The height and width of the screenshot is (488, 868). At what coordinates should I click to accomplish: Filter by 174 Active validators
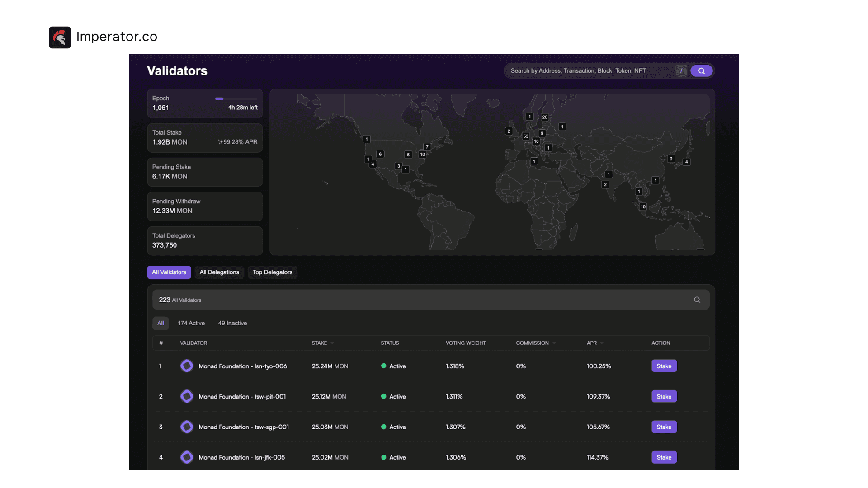(x=191, y=323)
